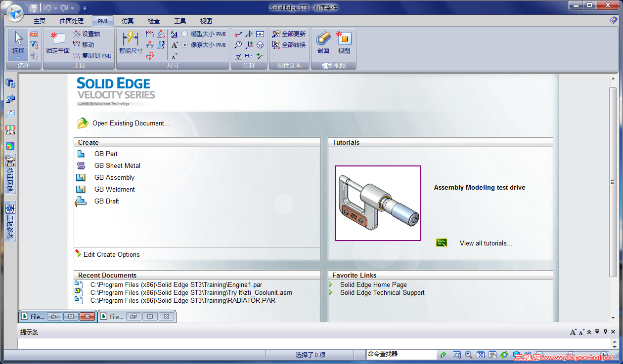The image size is (623, 364).
Task: Open recent document RADIATOR.PAR
Action: pyautogui.click(x=183, y=300)
